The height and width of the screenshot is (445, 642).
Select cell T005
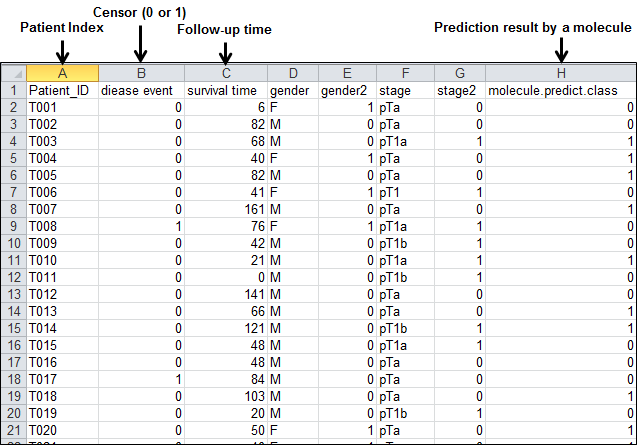62,175
